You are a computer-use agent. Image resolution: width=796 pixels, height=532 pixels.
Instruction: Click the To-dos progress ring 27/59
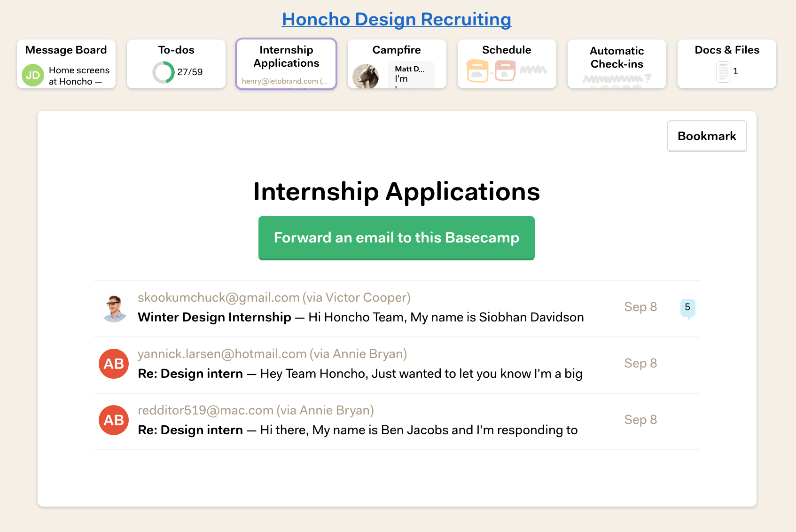164,72
